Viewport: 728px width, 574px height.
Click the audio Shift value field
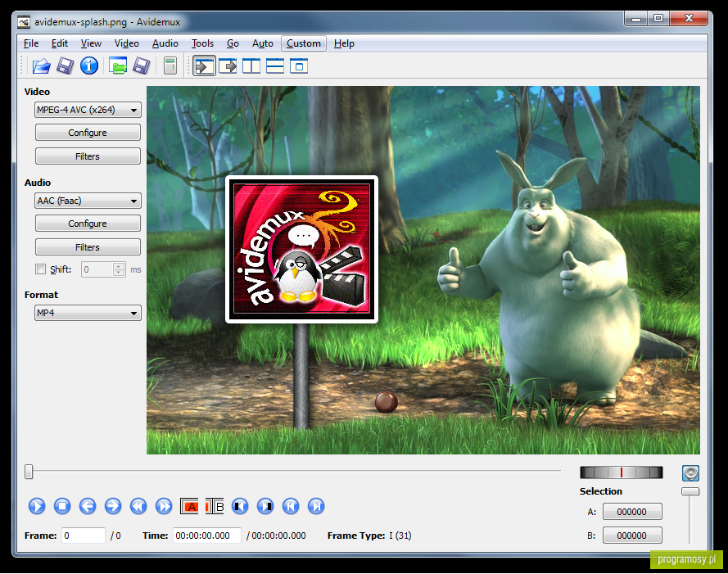97,269
